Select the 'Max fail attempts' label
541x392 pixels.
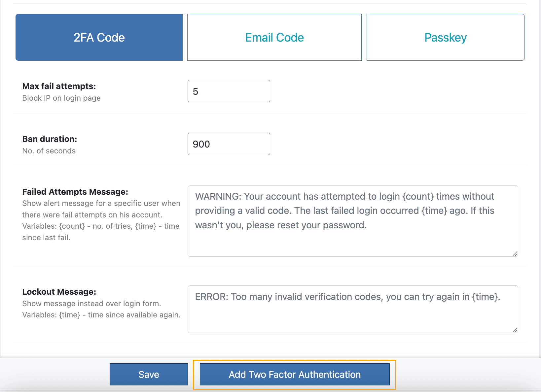coord(59,86)
